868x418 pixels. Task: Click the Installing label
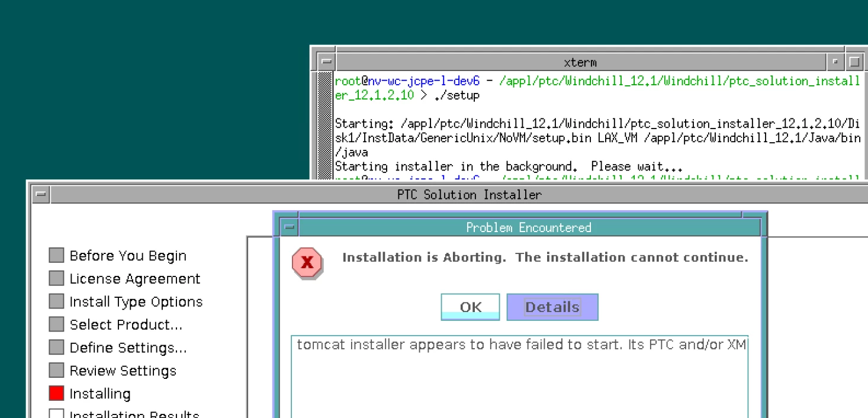100,394
